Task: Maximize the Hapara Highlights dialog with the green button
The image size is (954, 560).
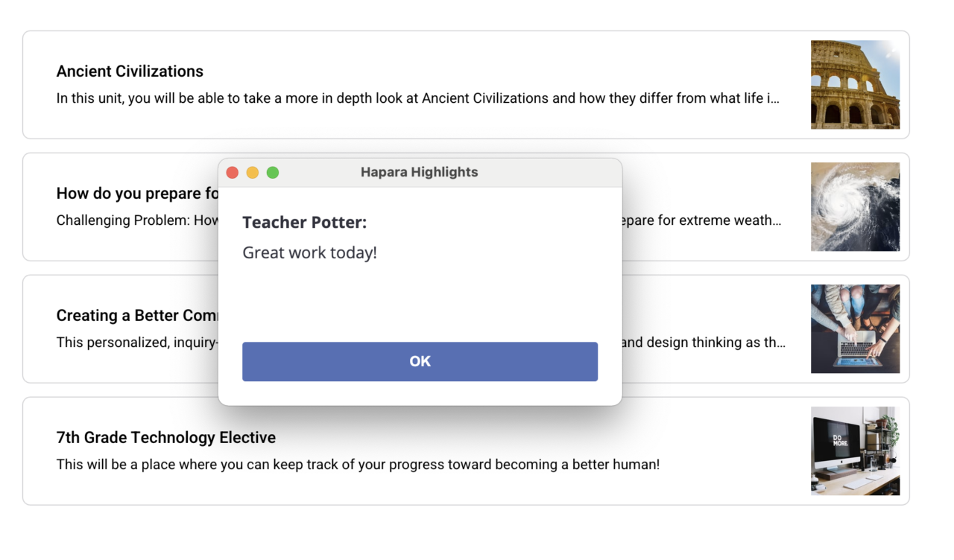Action: (x=273, y=173)
